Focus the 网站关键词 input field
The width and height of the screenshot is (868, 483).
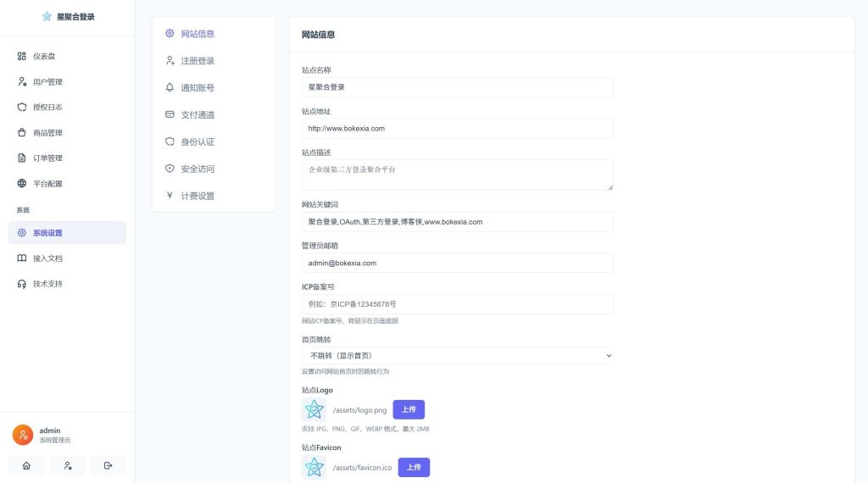click(457, 222)
